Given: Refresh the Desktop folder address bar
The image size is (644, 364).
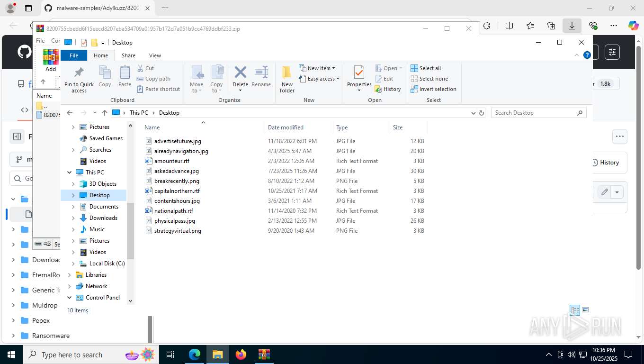Looking at the screenshot, I should click(482, 113).
